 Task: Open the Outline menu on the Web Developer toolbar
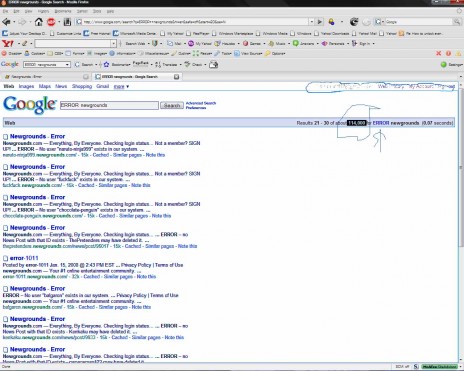pos(180,53)
